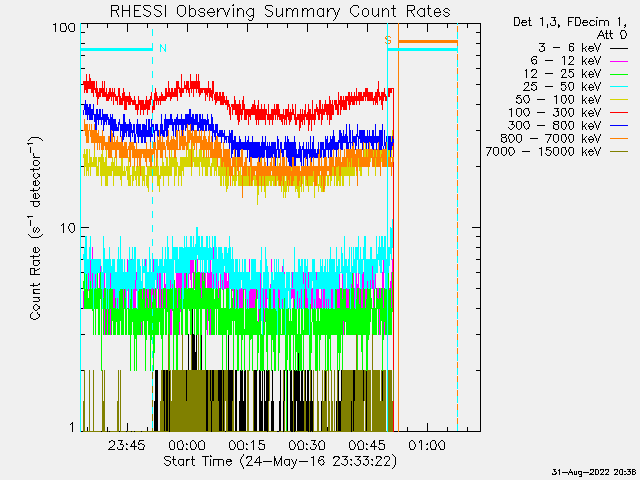Click the x-axis tick label '00:45'
This screenshot has width=640, height=480.
click(x=367, y=445)
